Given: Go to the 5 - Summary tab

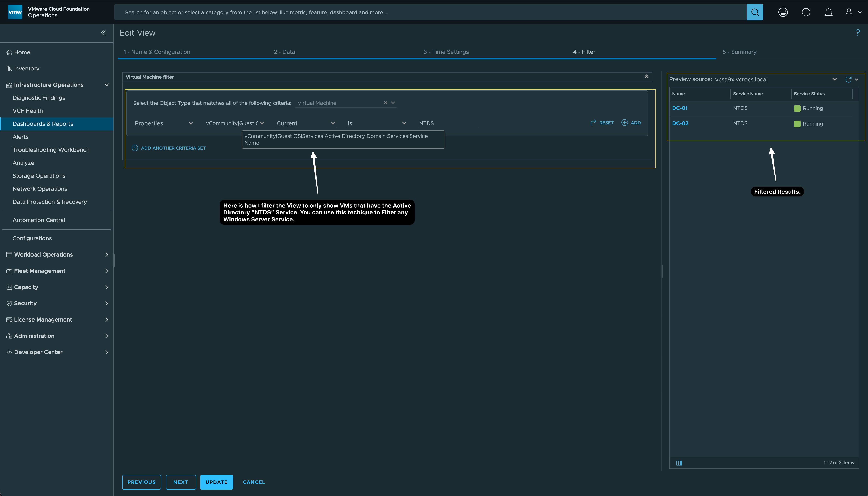Looking at the screenshot, I should (739, 52).
